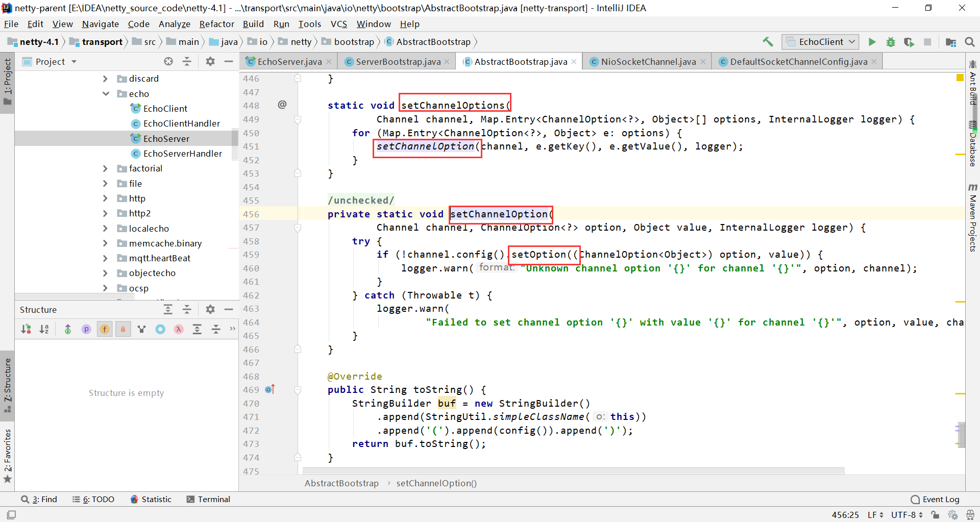Switch to EchoServer.java tab
Screen dimensions: 980x522
[x=289, y=62]
